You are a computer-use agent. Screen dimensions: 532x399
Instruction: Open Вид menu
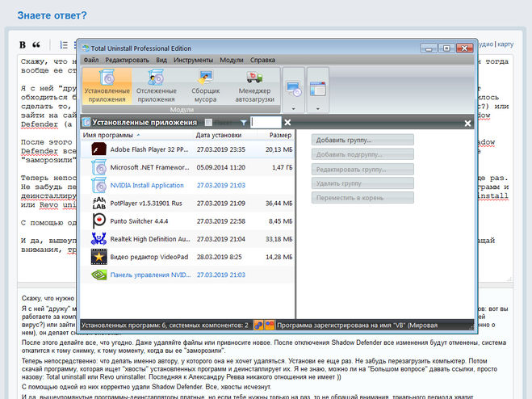click(161, 60)
